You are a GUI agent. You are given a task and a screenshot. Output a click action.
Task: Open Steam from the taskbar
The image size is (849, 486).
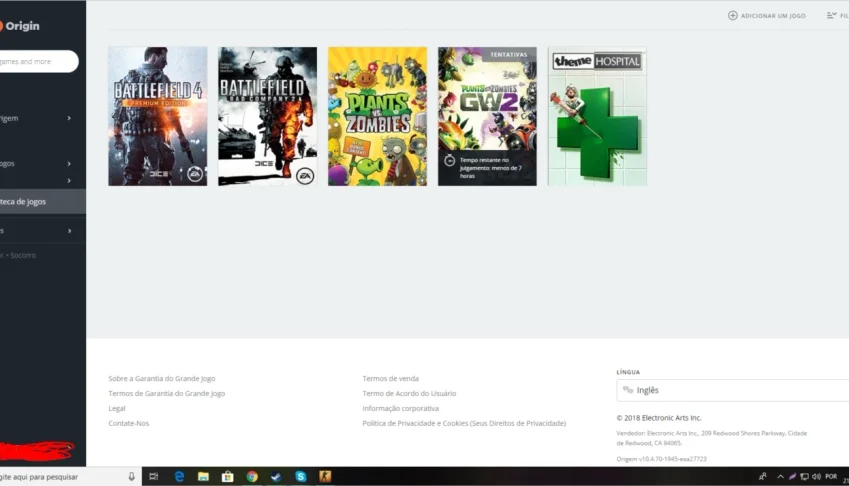[x=276, y=477]
